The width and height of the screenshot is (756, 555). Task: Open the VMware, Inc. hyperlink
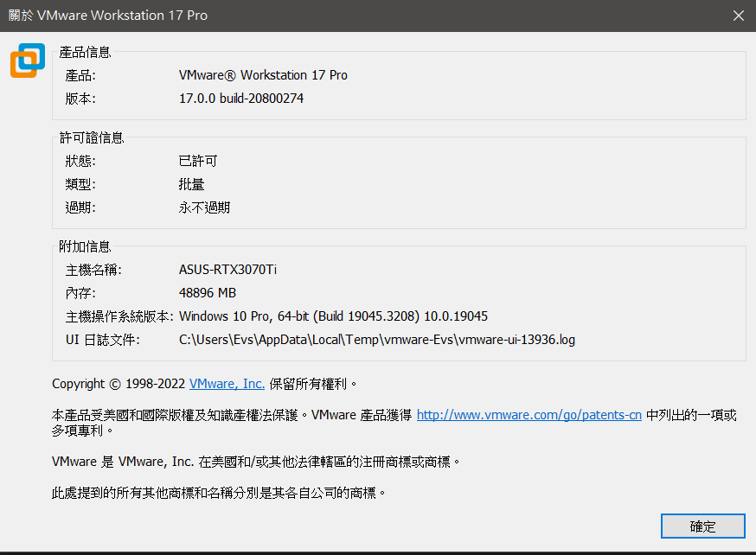point(227,384)
